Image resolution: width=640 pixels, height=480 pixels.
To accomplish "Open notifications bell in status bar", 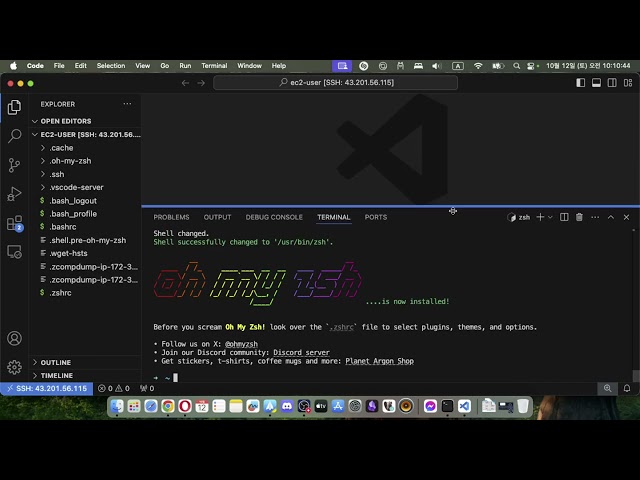I will point(627,389).
